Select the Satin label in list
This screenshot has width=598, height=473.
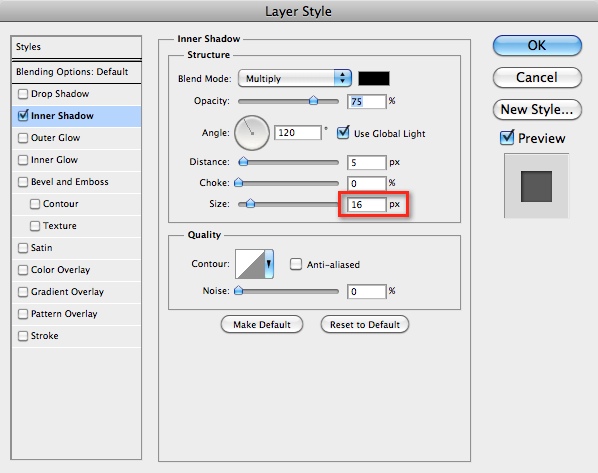coord(42,248)
